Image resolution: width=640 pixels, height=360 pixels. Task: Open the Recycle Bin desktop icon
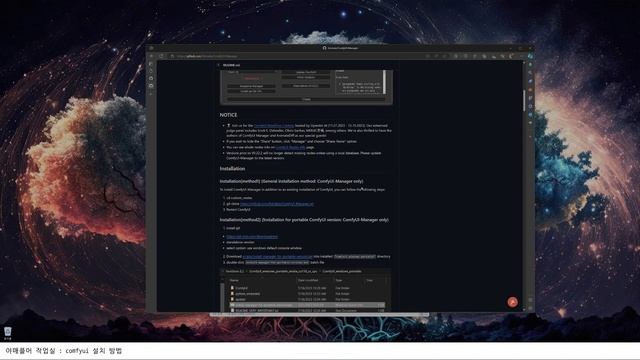pyautogui.click(x=7, y=333)
